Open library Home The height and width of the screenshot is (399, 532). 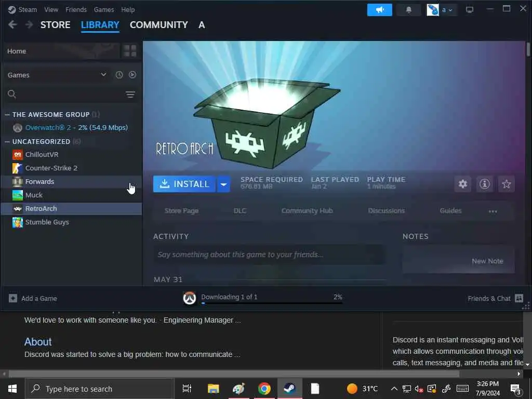pyautogui.click(x=60, y=51)
